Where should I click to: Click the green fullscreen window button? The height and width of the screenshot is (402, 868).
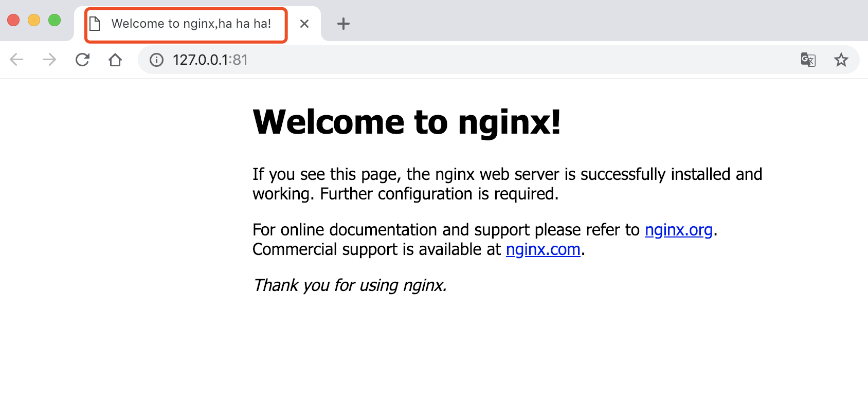(x=55, y=20)
